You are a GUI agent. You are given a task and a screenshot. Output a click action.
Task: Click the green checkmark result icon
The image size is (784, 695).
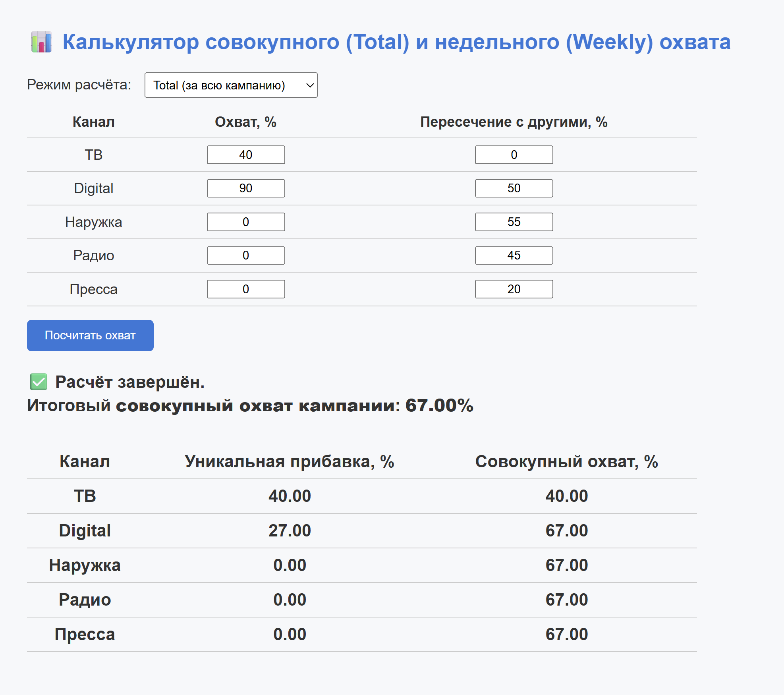click(x=39, y=382)
